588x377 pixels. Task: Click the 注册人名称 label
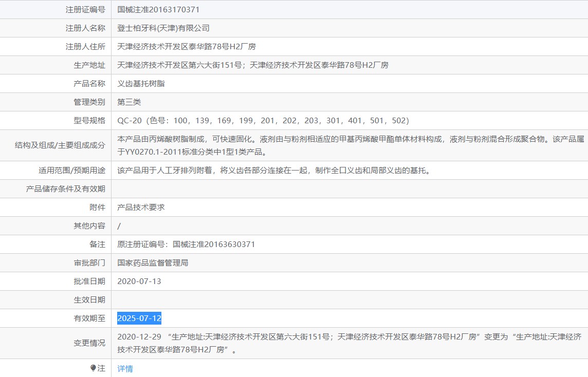[85, 28]
